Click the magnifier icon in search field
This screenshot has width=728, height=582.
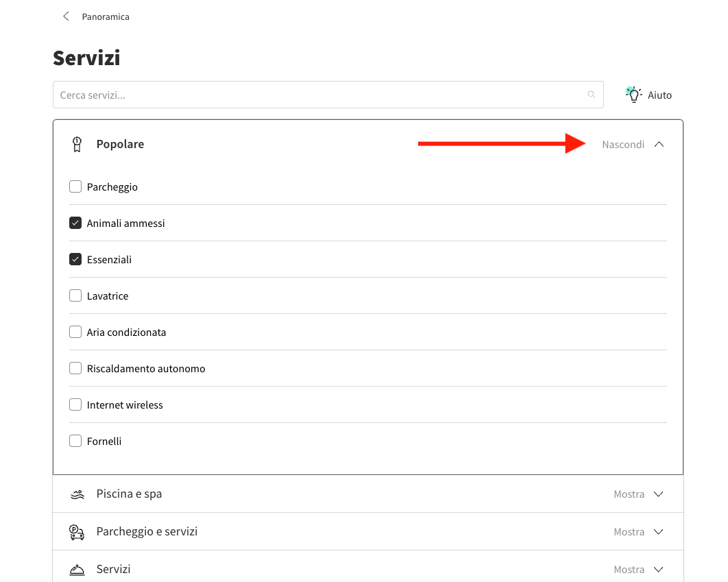pos(591,95)
